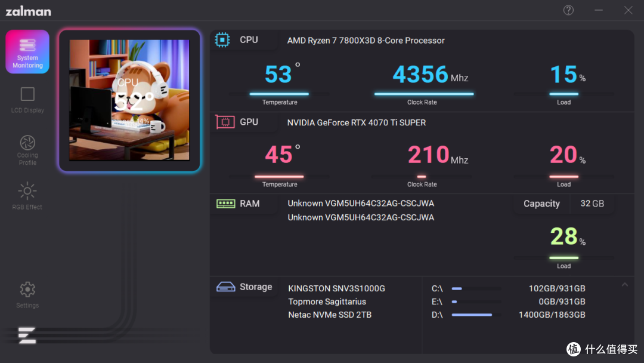Close the Zalman window

(628, 10)
